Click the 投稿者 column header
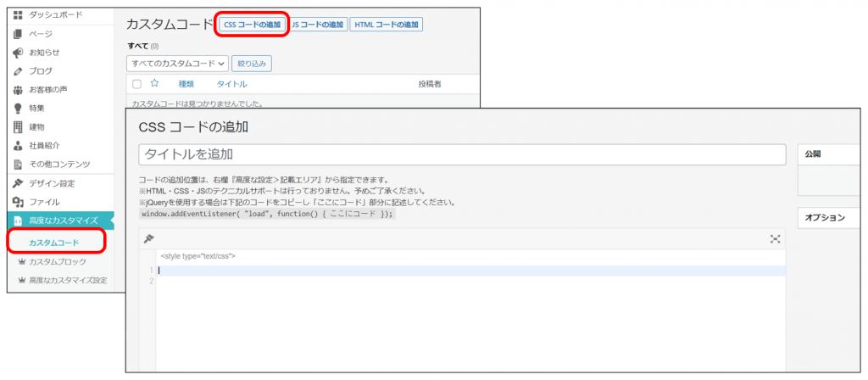The image size is (868, 380). (430, 84)
